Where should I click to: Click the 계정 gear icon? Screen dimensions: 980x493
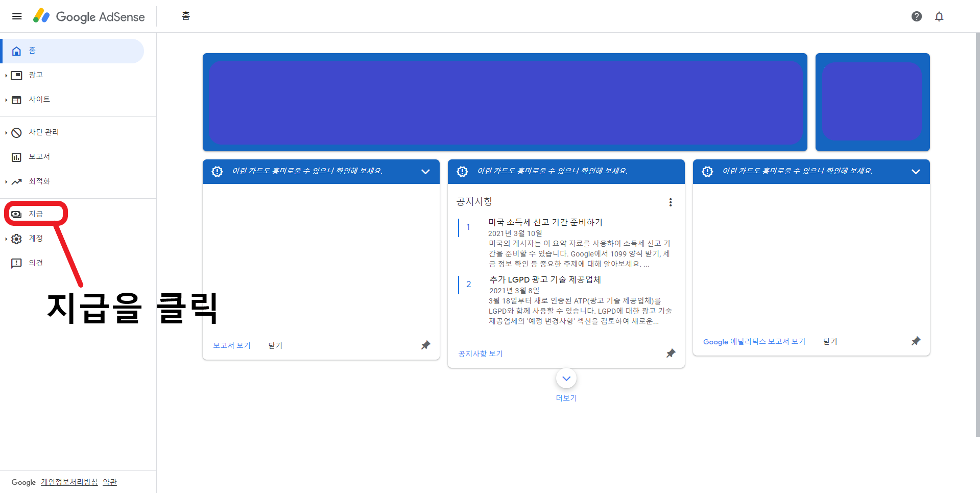pos(16,239)
